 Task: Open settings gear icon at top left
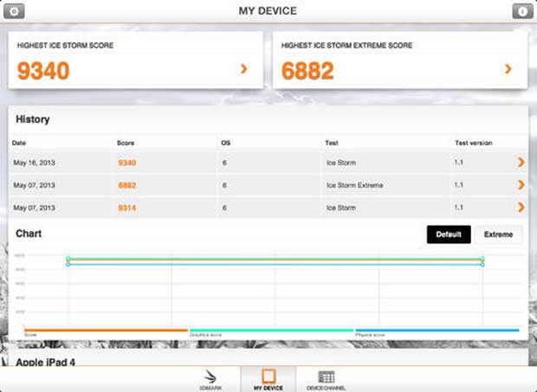tap(14, 11)
